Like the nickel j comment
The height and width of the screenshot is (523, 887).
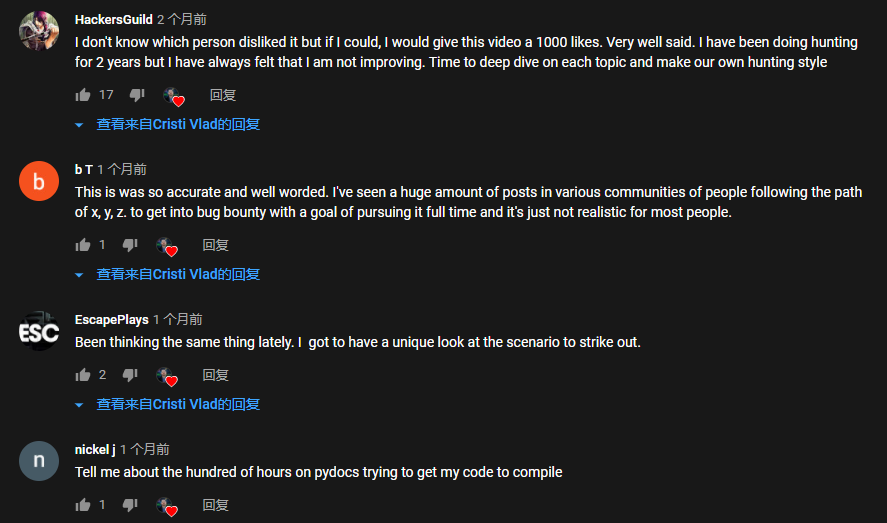[83, 505]
